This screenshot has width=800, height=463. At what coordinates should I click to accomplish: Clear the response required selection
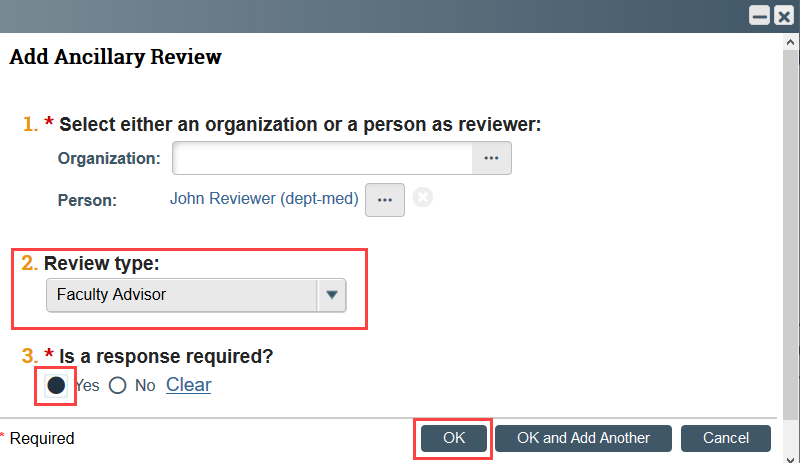coord(188,385)
